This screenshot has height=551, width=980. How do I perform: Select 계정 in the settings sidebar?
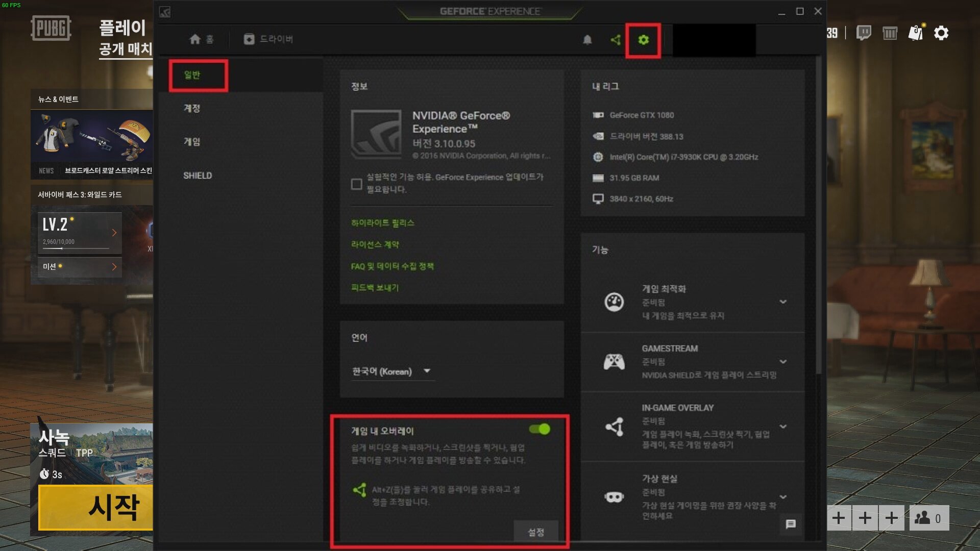coord(192,108)
